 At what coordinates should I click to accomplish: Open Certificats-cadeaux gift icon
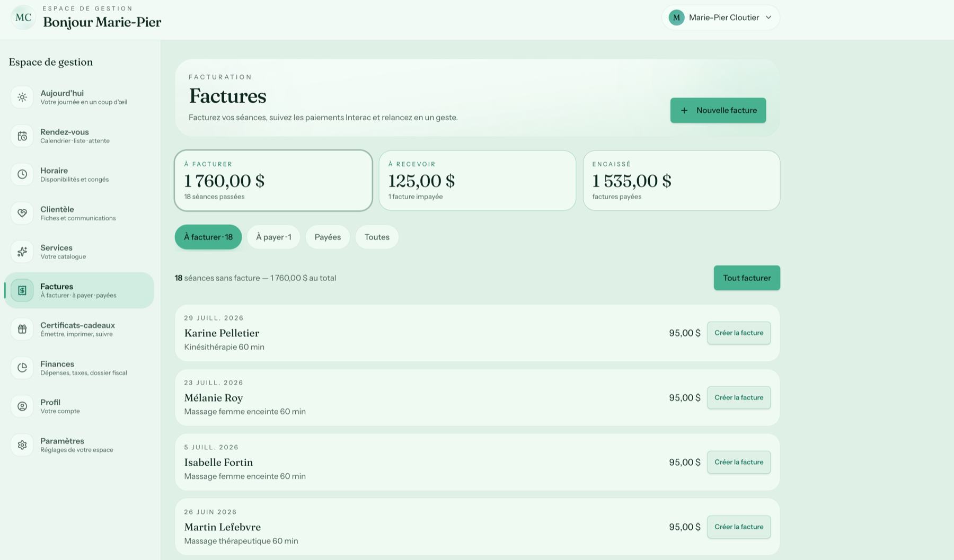pos(22,329)
